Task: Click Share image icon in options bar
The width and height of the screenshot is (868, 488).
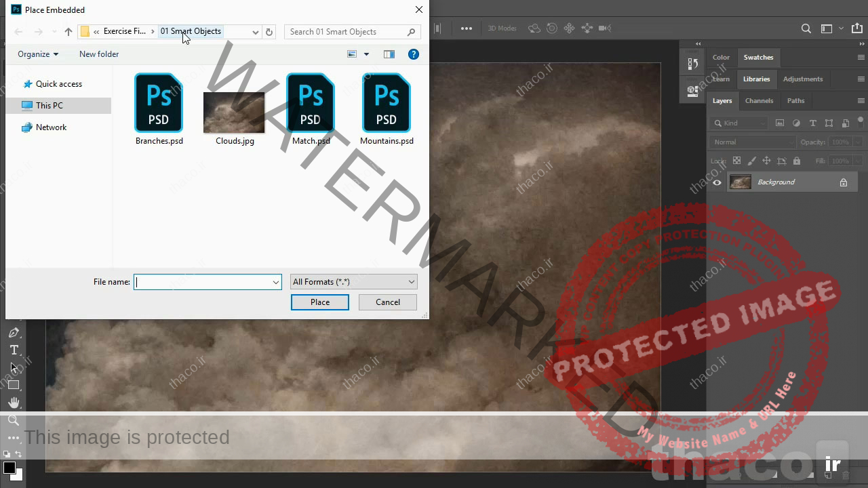Action: click(x=856, y=28)
